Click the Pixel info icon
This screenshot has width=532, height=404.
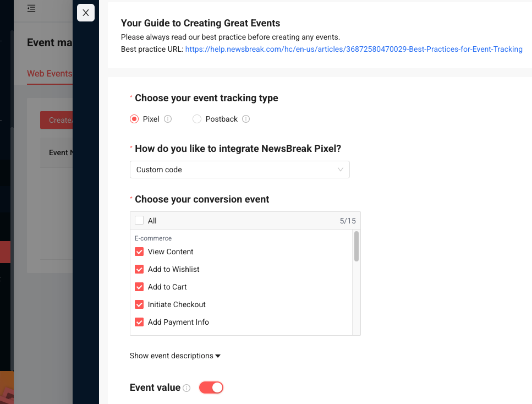point(168,119)
